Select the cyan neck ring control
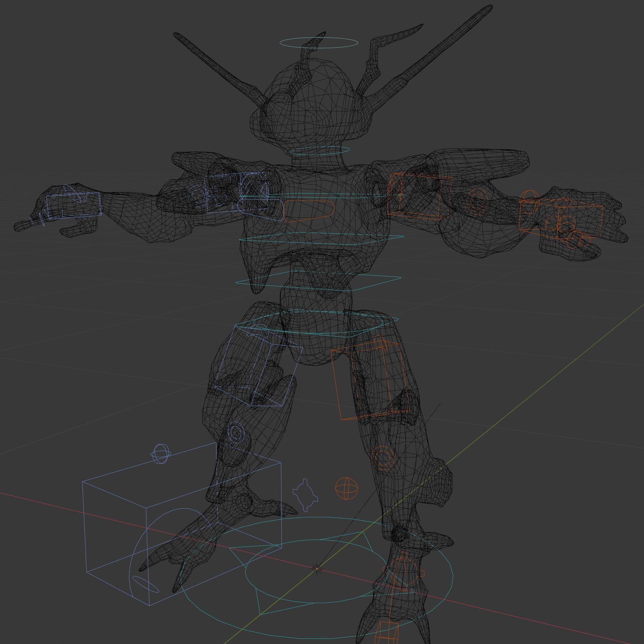Screen dimensions: 644x644 320,151
